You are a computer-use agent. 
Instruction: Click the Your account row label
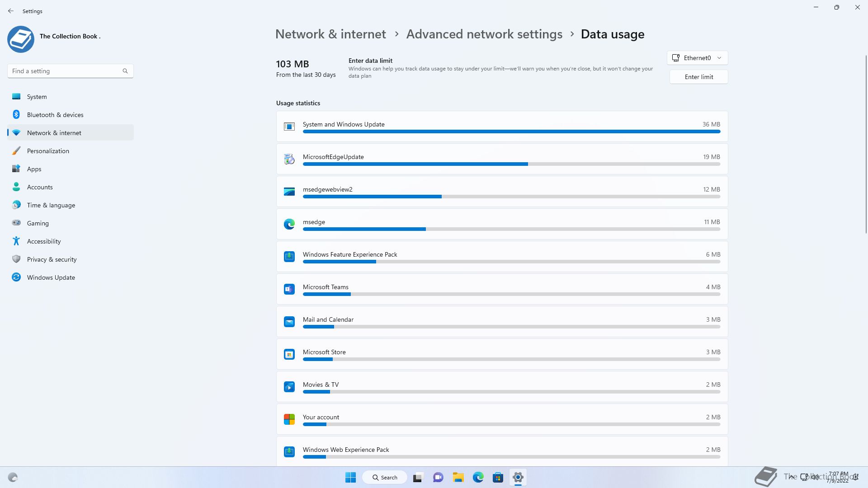[x=321, y=417]
